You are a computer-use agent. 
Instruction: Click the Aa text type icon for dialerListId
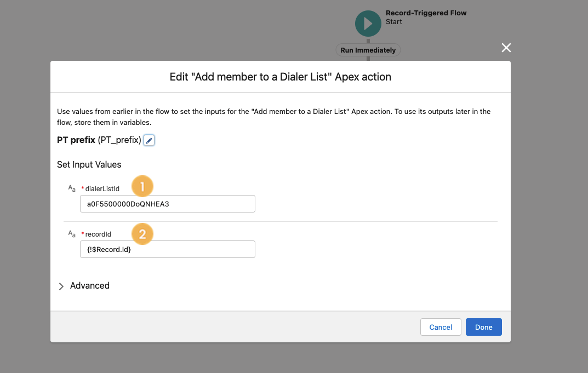coord(72,188)
